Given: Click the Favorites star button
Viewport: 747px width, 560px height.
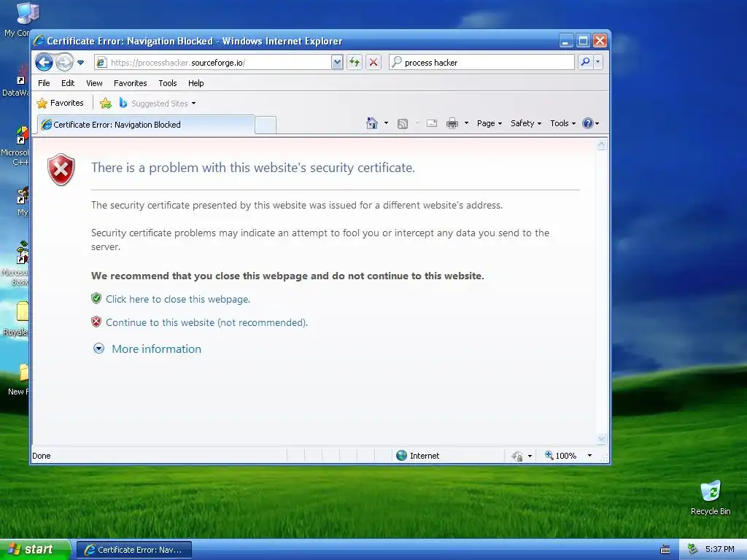Looking at the screenshot, I should click(60, 103).
